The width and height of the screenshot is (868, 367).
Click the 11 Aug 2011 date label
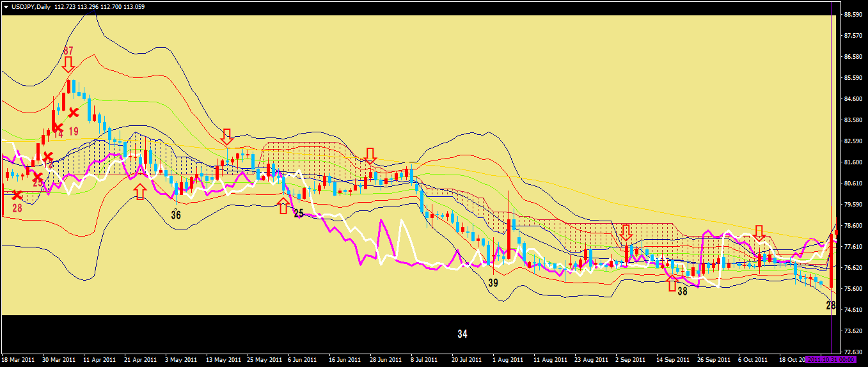(550, 360)
